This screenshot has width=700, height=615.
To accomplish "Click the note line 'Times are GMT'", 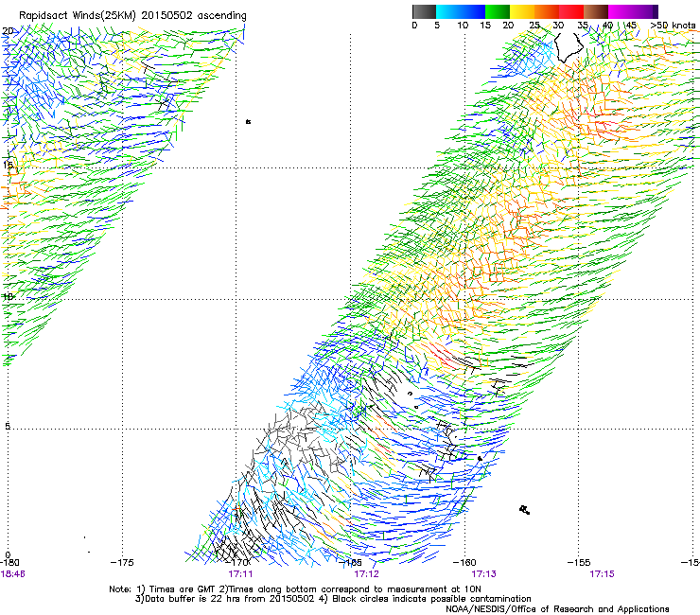I will (181, 589).
